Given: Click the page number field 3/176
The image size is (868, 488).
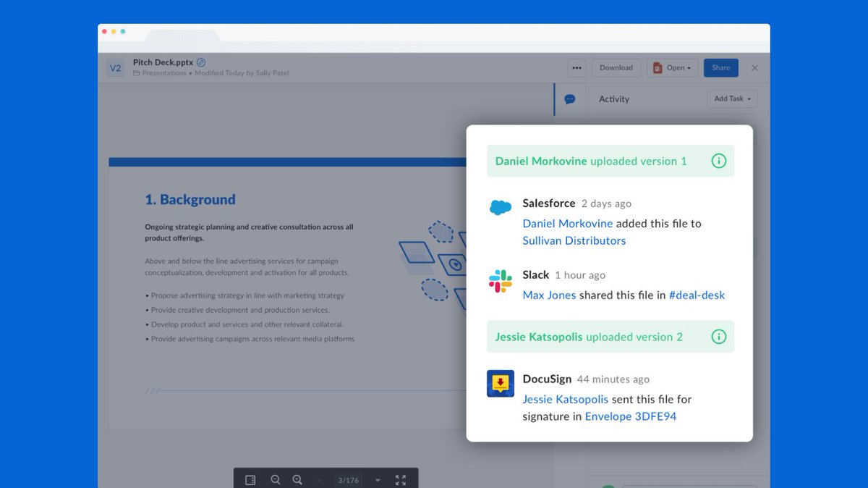Looking at the screenshot, I should 348,480.
